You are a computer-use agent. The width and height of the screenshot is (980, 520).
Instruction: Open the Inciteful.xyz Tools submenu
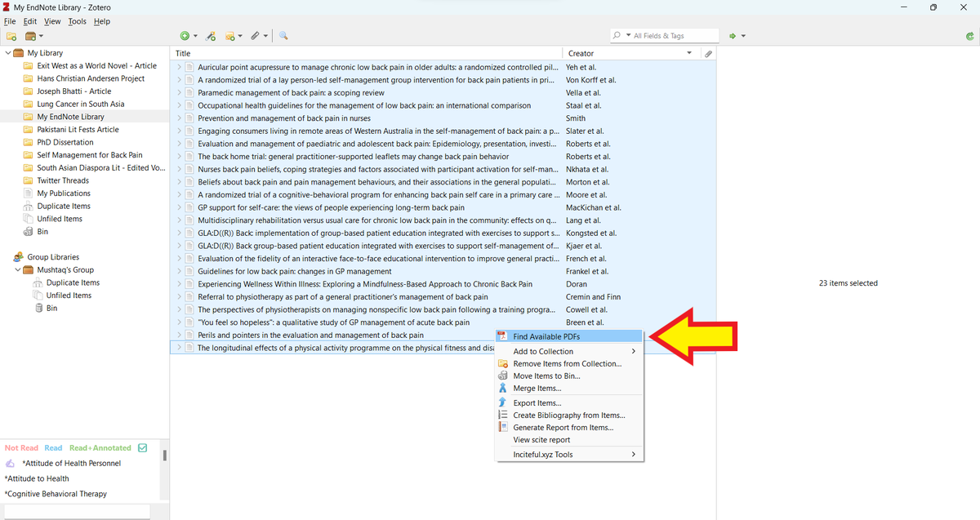click(x=570, y=455)
